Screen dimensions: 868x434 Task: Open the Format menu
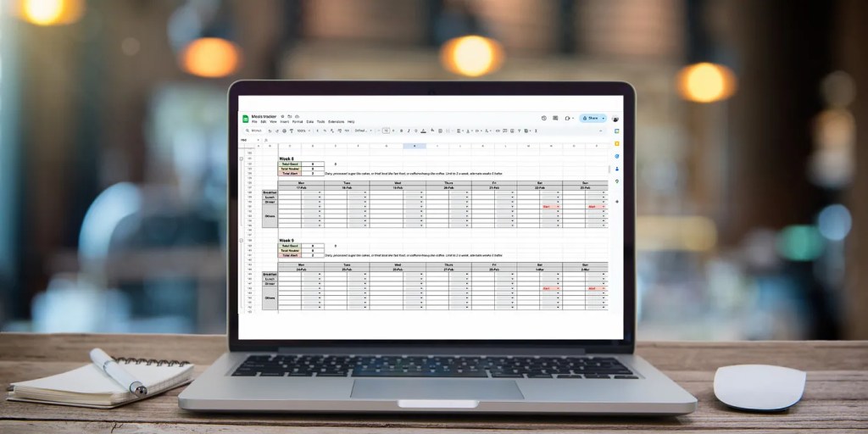click(298, 122)
